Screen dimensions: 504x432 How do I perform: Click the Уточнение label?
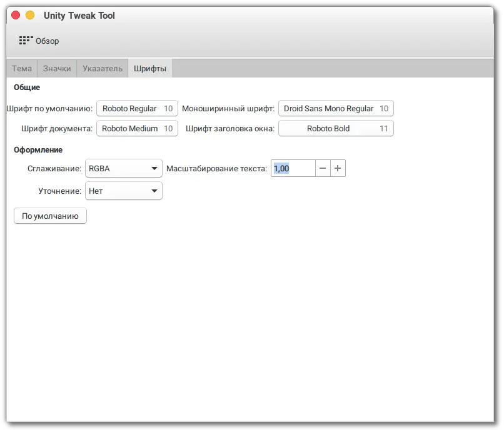(x=60, y=191)
